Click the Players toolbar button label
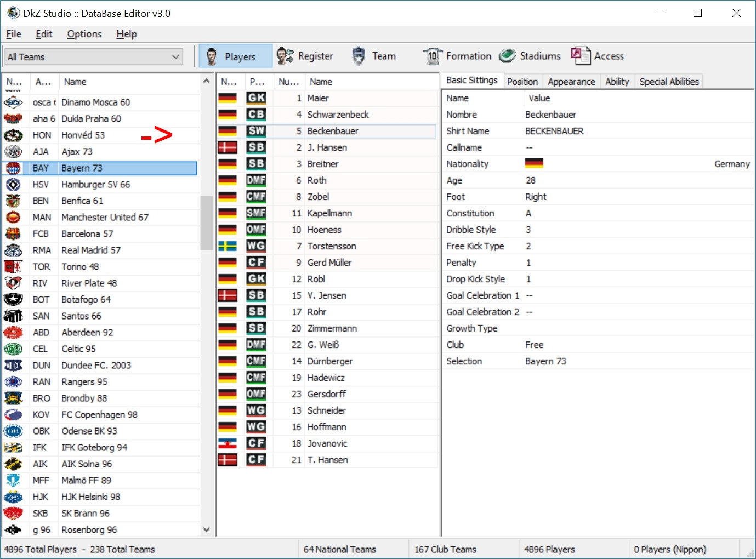Image resolution: width=756 pixels, height=559 pixels. (x=240, y=56)
